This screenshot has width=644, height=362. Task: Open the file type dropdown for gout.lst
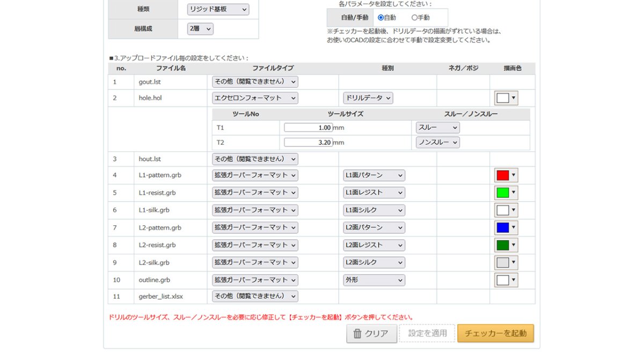(x=255, y=82)
